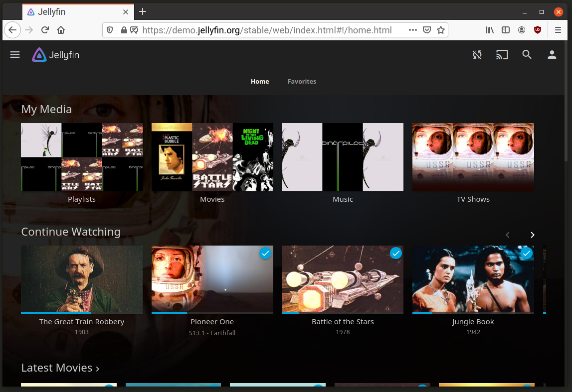572x392 pixels.
Task: Open the Cast to device icon
Action: point(502,55)
